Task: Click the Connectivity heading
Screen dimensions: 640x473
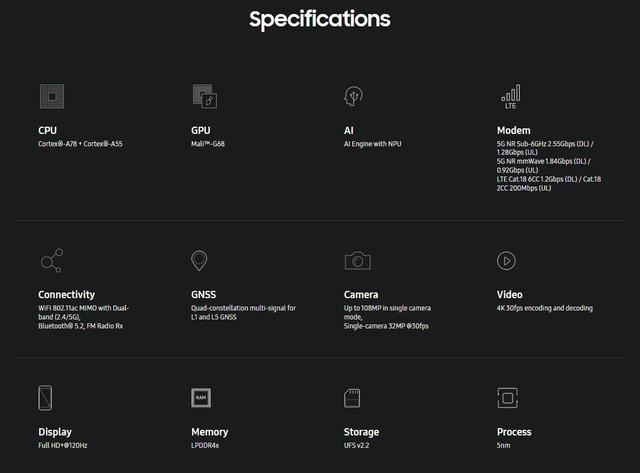Action: pos(66,294)
